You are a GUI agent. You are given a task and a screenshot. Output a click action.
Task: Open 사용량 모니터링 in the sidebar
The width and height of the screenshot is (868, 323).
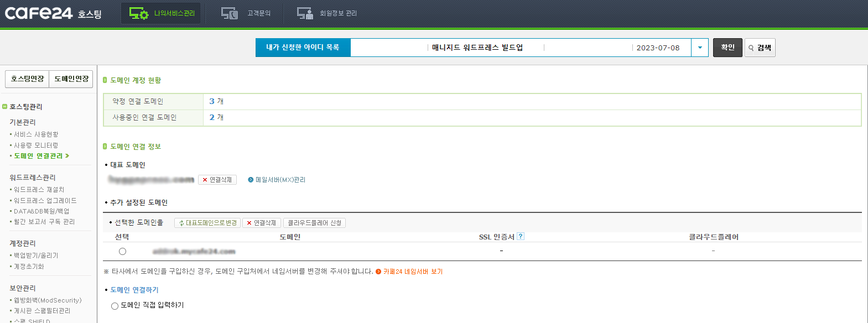point(36,145)
